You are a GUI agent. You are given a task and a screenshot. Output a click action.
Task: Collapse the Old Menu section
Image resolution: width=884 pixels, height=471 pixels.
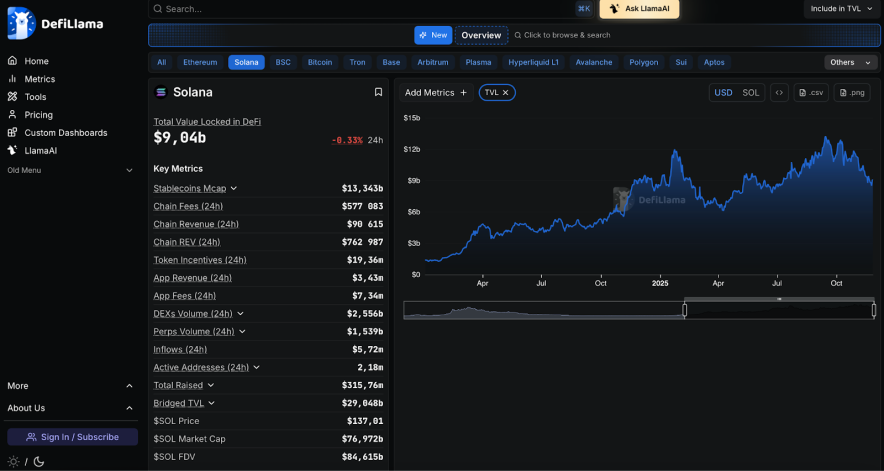(x=128, y=170)
